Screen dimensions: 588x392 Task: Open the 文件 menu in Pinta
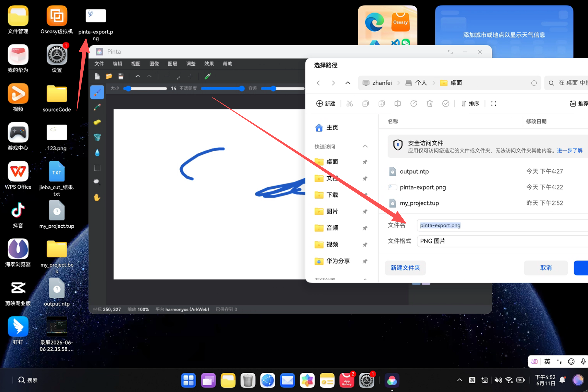[x=99, y=64]
